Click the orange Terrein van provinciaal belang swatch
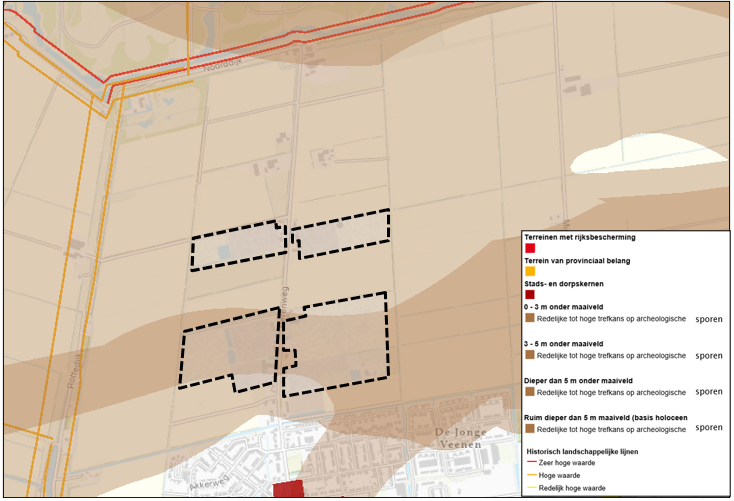The width and height of the screenshot is (734, 501). (x=530, y=271)
